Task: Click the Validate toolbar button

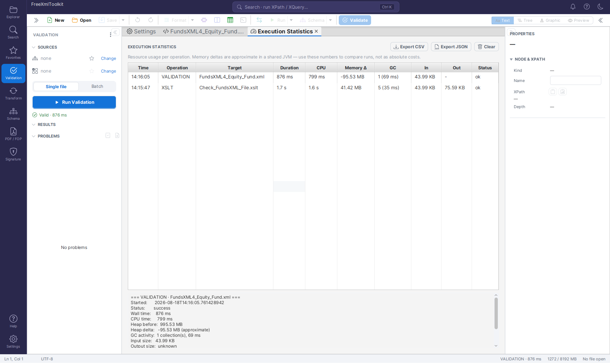Action: click(355, 20)
